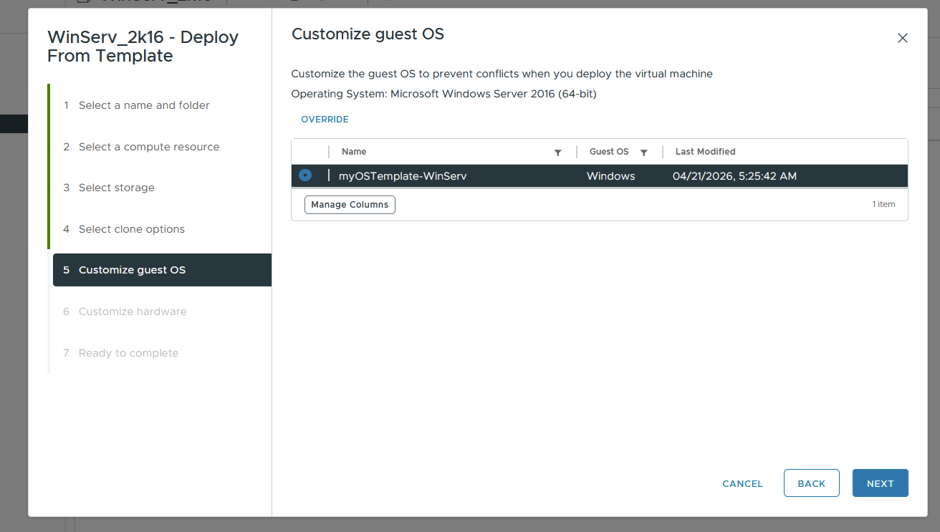Click the Name column filter icon
This screenshot has height=532, width=940.
pyautogui.click(x=558, y=152)
